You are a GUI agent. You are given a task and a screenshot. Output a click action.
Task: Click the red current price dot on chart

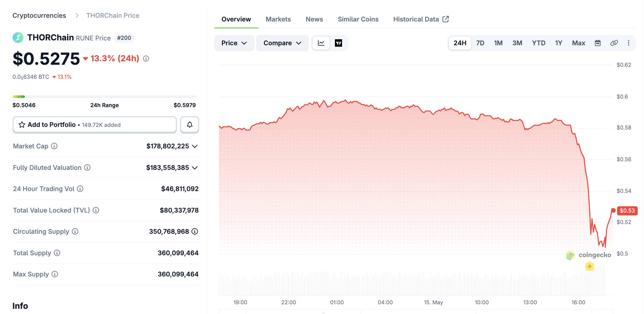(x=613, y=211)
